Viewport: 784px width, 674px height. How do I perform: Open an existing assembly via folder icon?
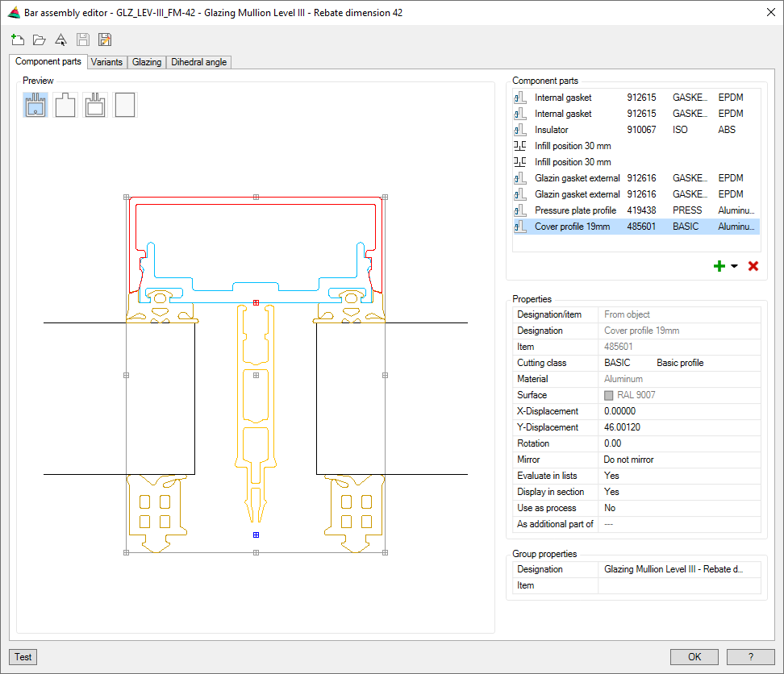coord(39,40)
